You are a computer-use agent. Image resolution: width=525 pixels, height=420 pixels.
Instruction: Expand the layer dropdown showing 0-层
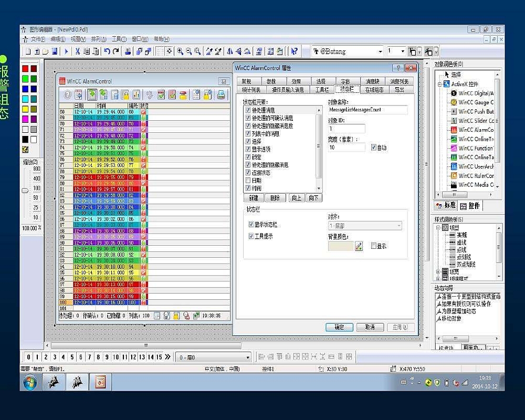pos(247,357)
